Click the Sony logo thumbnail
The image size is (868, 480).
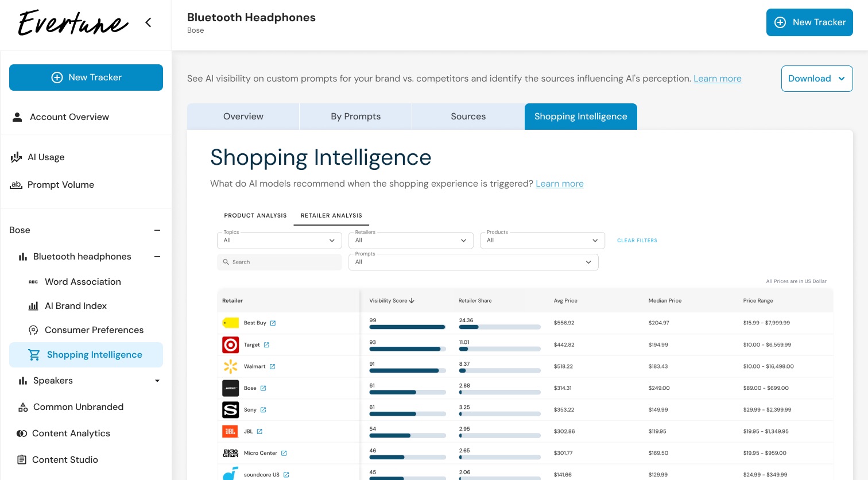click(230, 410)
